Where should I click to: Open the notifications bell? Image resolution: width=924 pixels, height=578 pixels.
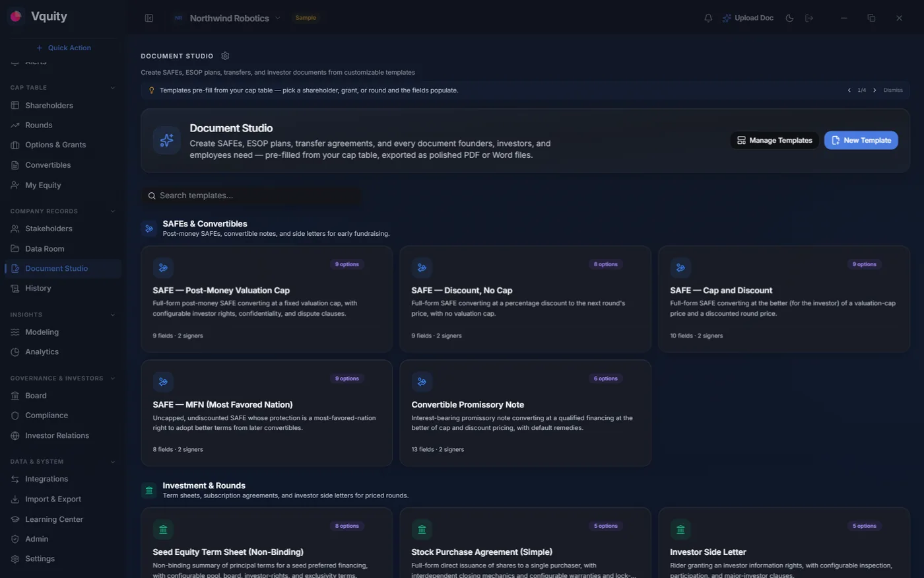(708, 18)
